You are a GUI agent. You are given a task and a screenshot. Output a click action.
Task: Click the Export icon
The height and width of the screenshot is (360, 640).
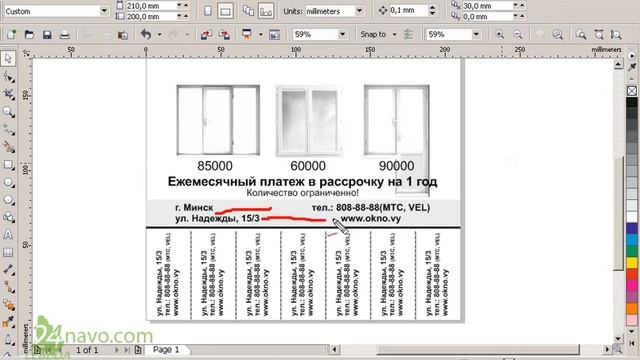coord(224,35)
